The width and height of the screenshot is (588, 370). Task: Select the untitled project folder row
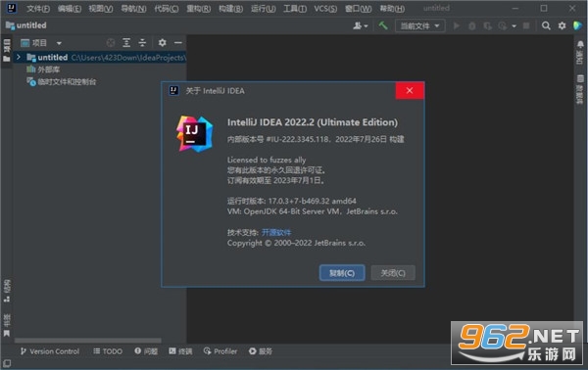[x=100, y=58]
